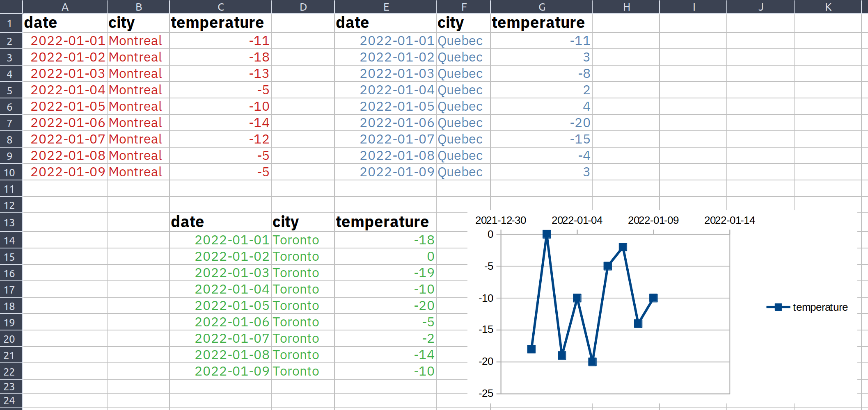The width and height of the screenshot is (868, 410).
Task: Select the 2022-01-09 axis label on the chart
Action: pos(653,220)
